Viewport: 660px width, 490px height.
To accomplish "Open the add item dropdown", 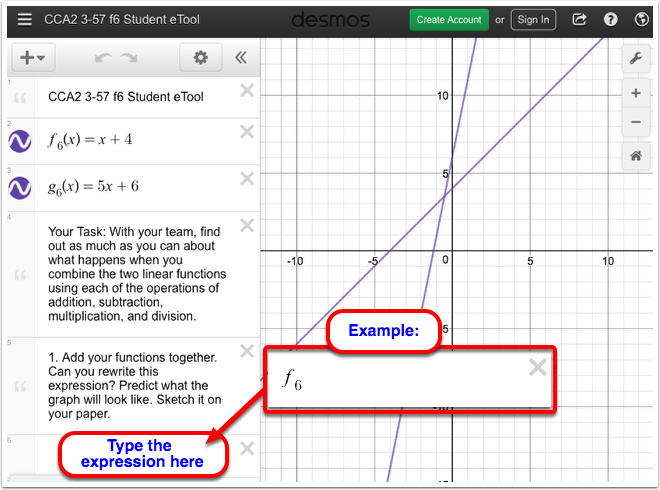I will [32, 57].
